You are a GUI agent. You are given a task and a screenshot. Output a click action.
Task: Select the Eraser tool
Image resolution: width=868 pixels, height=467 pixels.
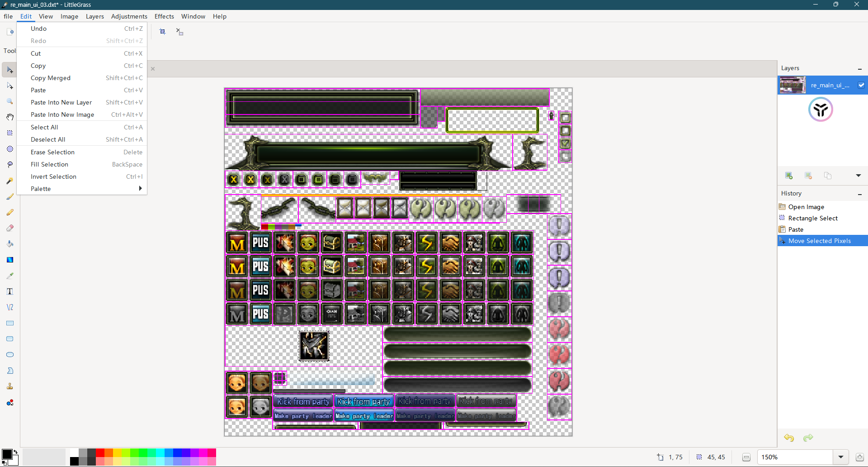(x=10, y=228)
